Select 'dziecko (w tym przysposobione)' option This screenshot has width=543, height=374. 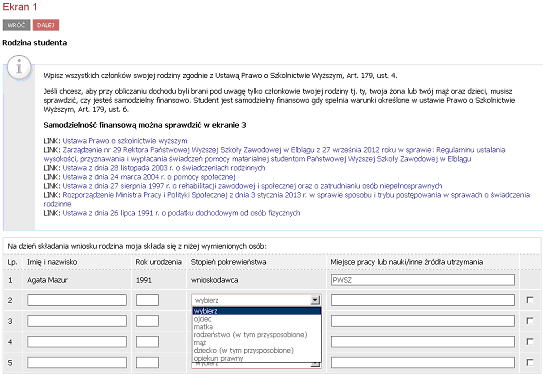[257, 350]
